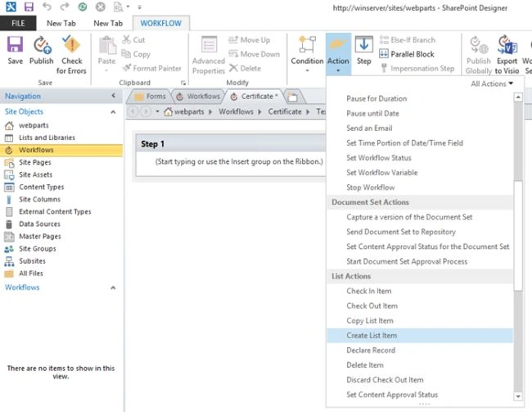This screenshot has width=532, height=412.
Task: Click Publish Globally icon
Action: 479,55
